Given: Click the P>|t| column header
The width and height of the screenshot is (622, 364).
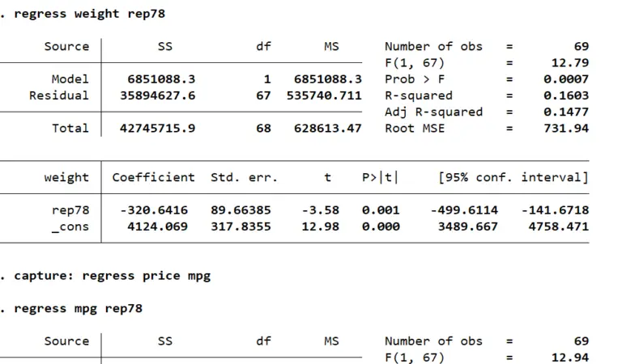Looking at the screenshot, I should point(380,177).
